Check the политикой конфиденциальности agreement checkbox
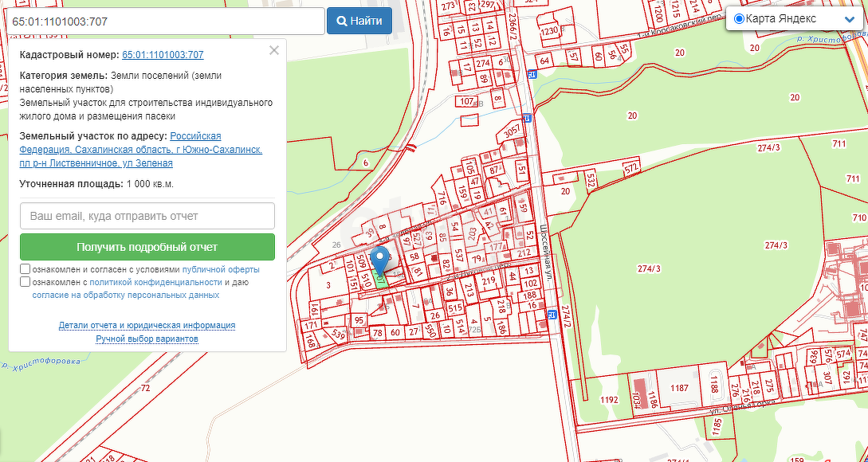 pos(26,281)
